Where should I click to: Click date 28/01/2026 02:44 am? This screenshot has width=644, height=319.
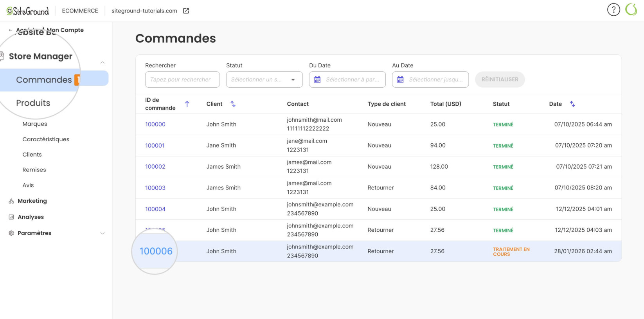coord(583,251)
